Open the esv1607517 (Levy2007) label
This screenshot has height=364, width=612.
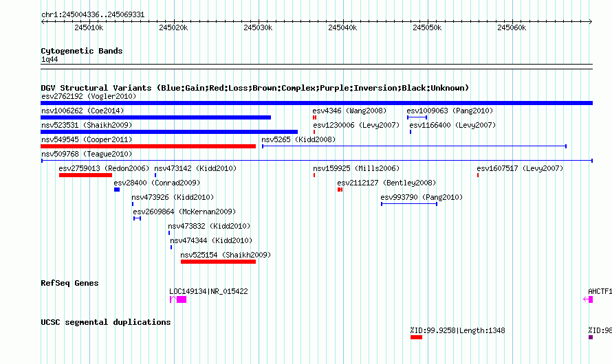click(520, 168)
